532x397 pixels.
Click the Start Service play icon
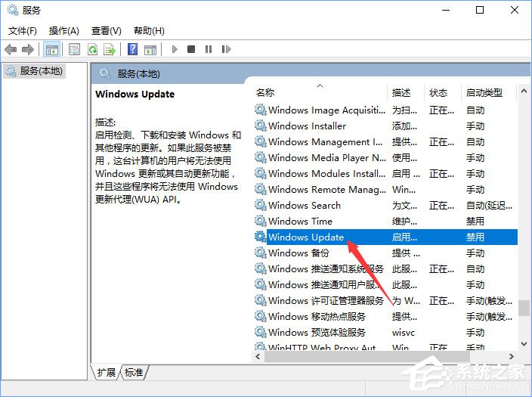coord(175,50)
